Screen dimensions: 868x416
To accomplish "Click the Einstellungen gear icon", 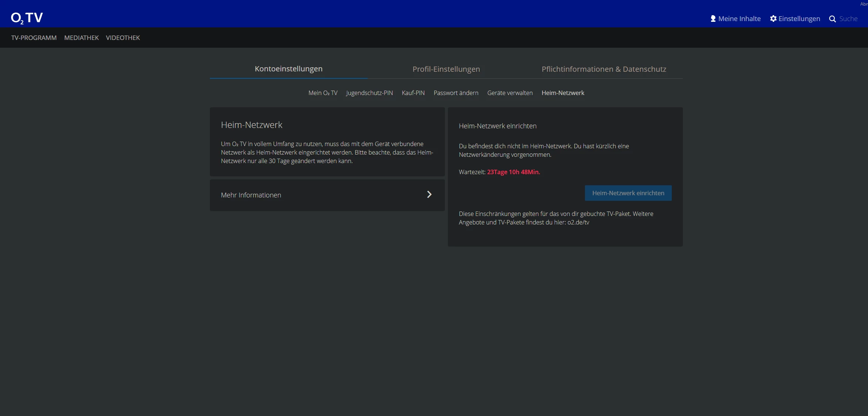I will [773, 18].
